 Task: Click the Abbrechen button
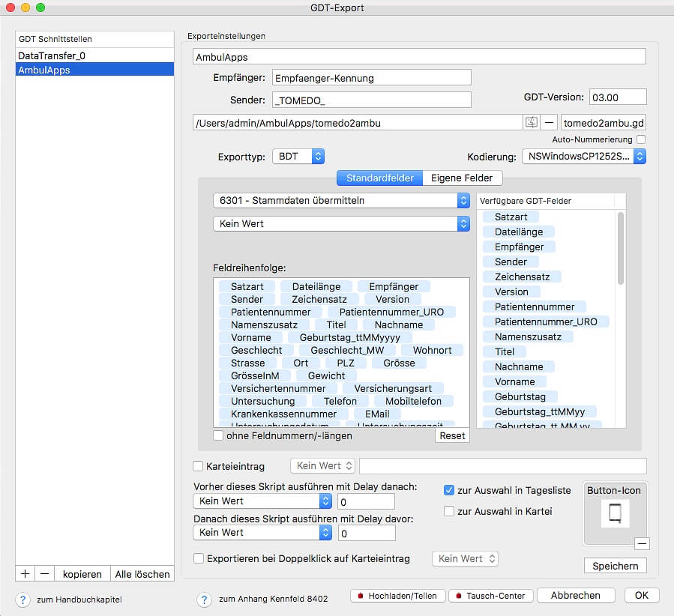point(576,595)
